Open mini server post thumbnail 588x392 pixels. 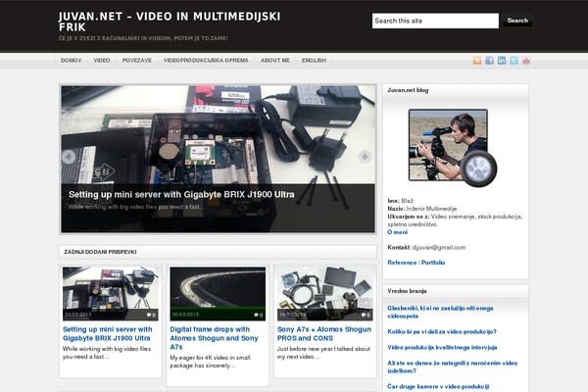coord(110,294)
